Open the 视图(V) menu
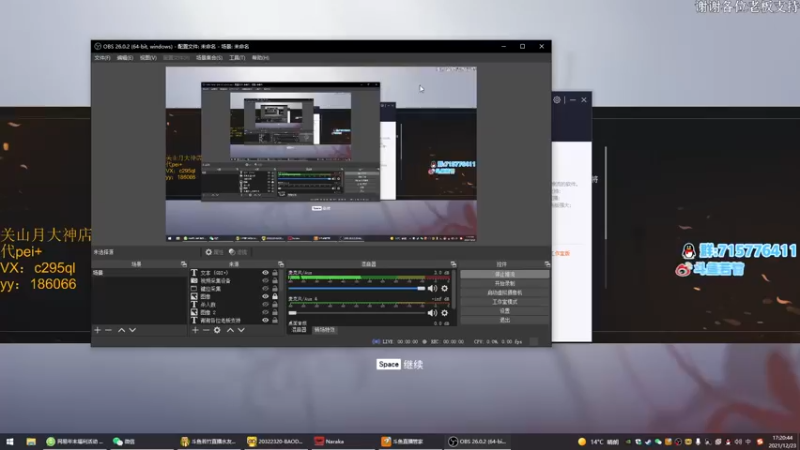 [148, 58]
